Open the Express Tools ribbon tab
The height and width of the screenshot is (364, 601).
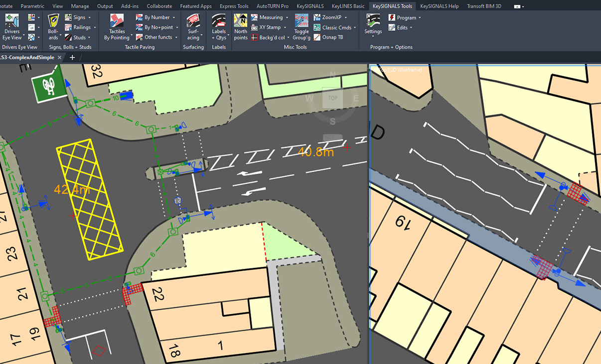(234, 6)
